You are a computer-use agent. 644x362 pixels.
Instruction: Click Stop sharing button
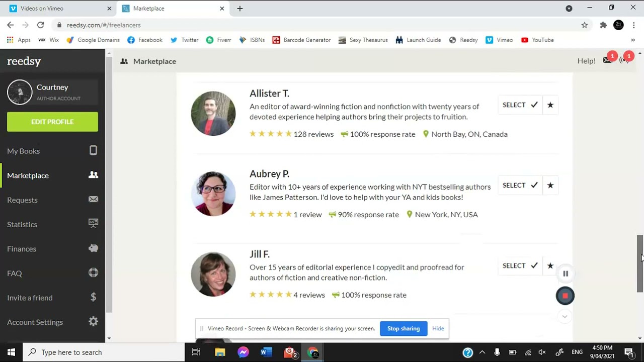[404, 329]
